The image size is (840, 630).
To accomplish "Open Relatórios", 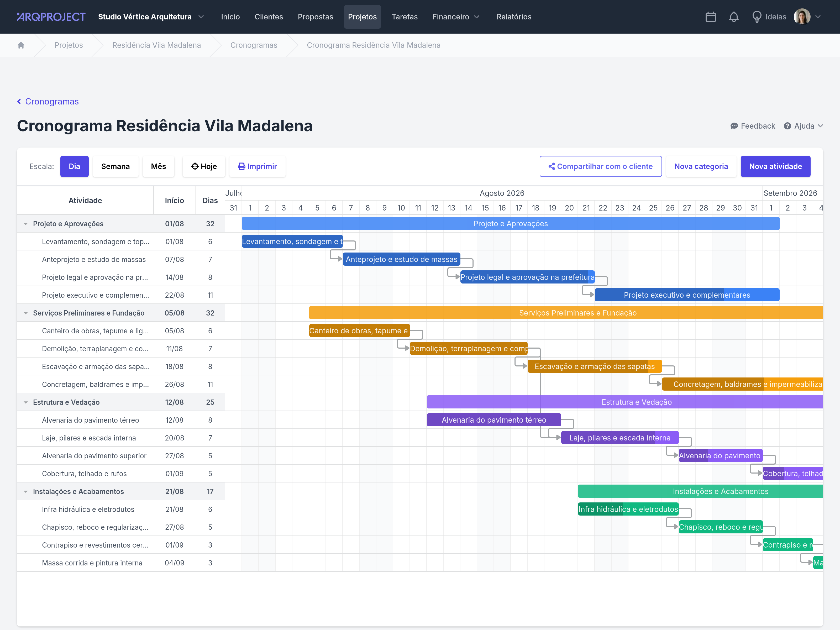I will pos(514,17).
